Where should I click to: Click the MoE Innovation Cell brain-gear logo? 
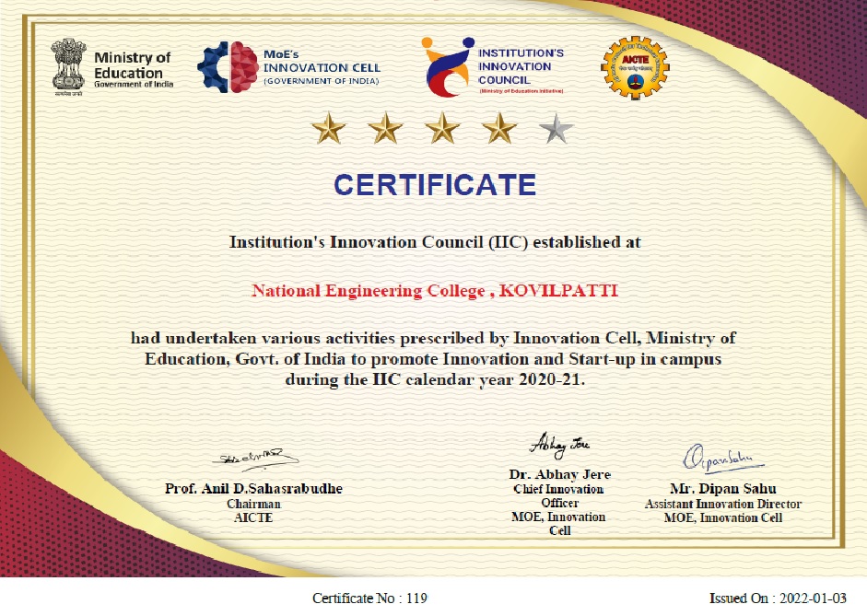228,68
